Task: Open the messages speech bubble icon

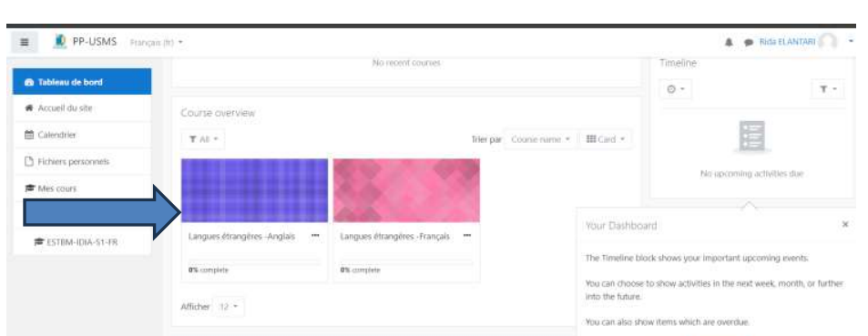Action: 748,43
